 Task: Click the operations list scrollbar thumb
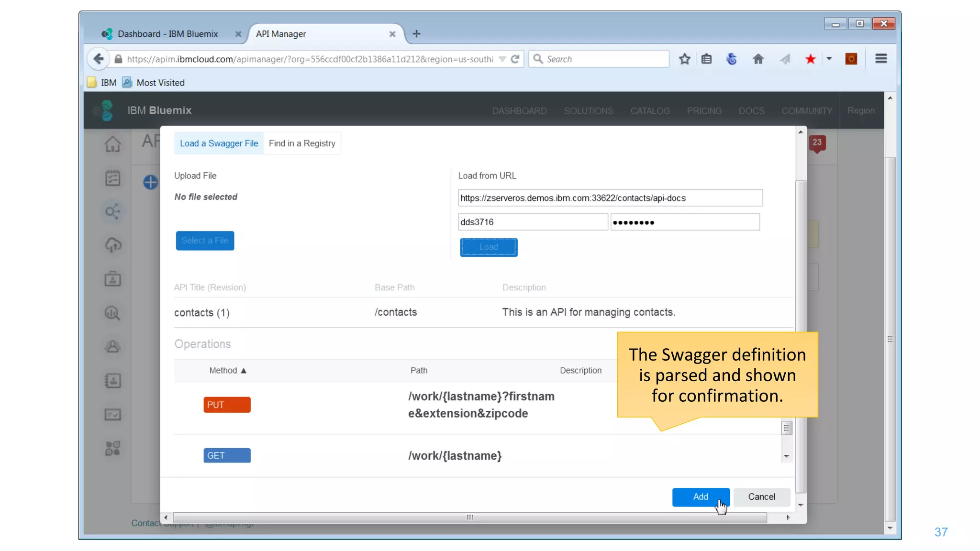tap(786, 428)
